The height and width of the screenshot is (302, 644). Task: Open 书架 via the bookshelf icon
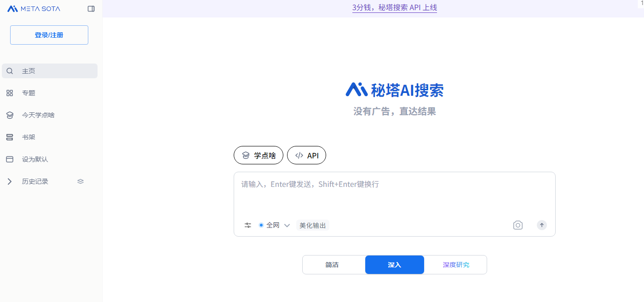10,137
